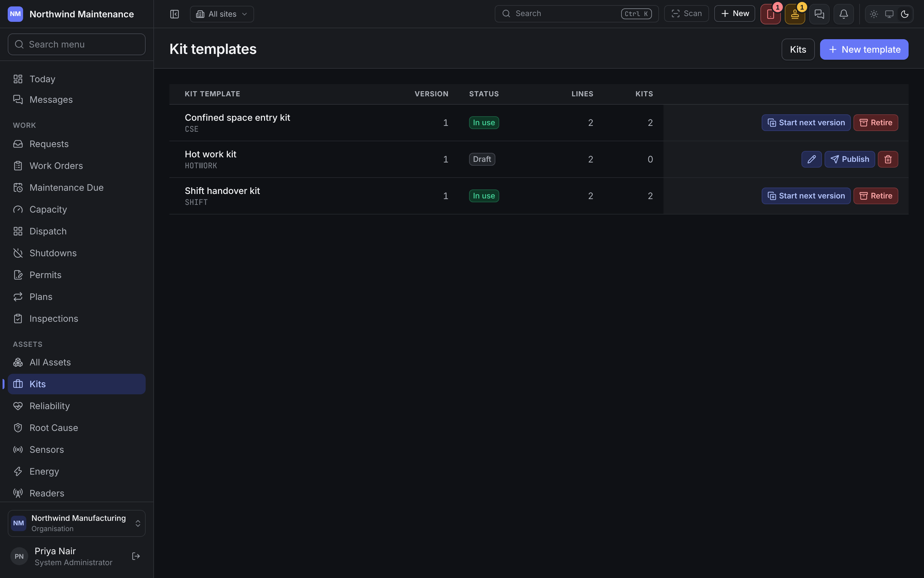Edit the Hot work kit draft with pencil icon
924x578 pixels.
click(x=812, y=159)
